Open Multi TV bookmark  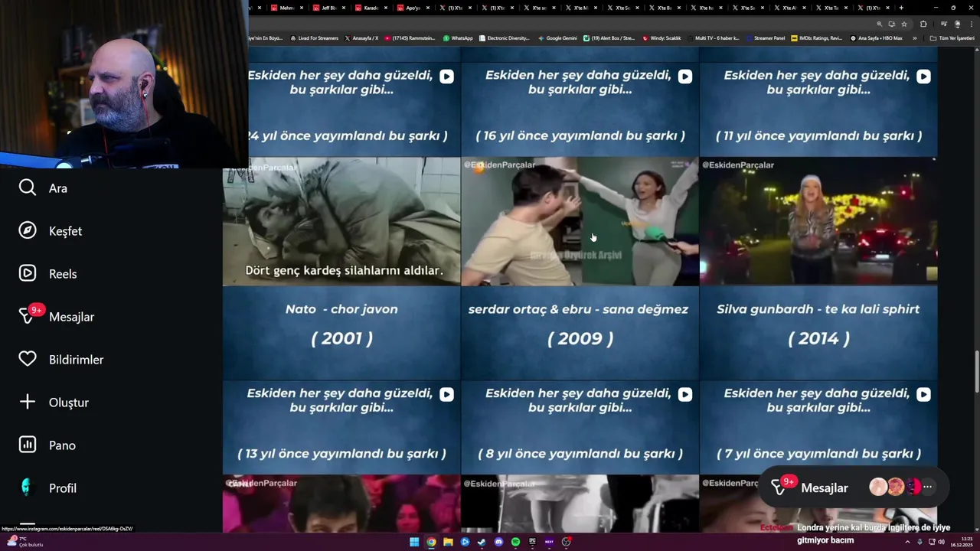(712, 38)
